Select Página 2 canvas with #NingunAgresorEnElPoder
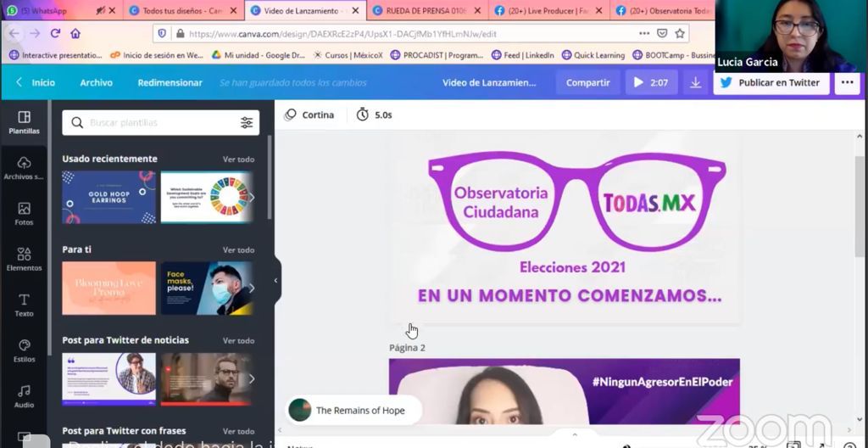 pyautogui.click(x=565, y=391)
